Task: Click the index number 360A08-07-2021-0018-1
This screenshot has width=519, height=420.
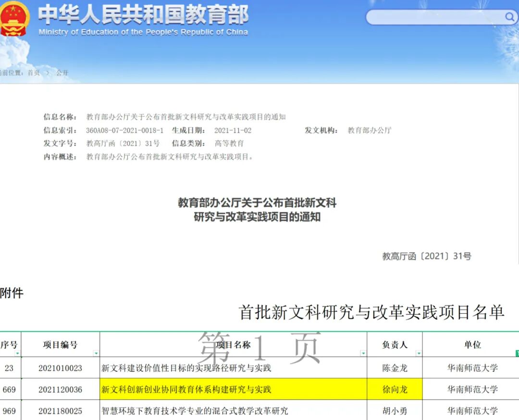Action: [x=125, y=130]
